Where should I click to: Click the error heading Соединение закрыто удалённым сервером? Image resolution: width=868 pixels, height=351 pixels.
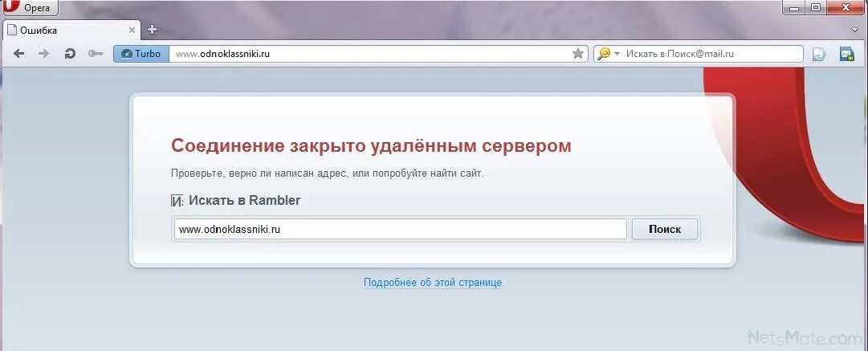pyautogui.click(x=371, y=146)
